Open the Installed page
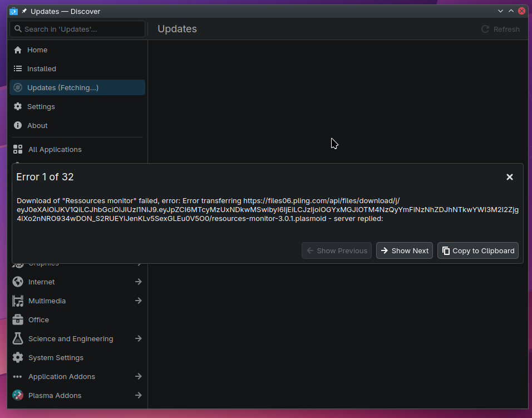The width and height of the screenshot is (532, 418). 77,69
